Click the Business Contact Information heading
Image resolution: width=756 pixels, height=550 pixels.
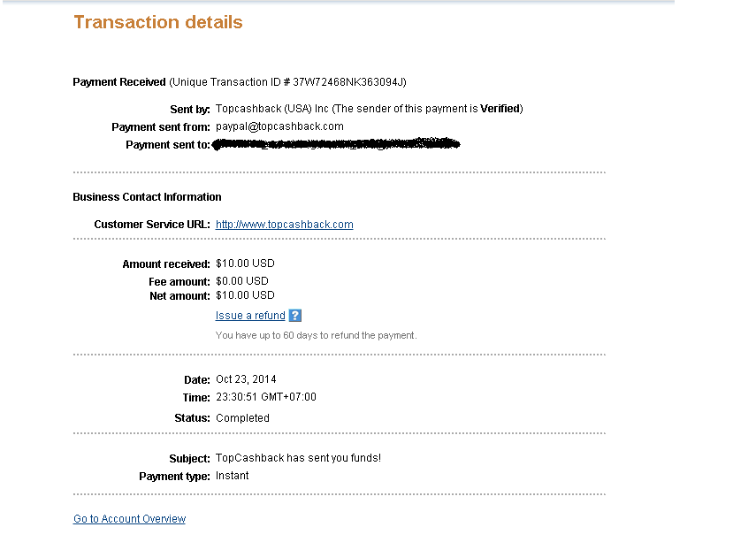[x=147, y=197]
